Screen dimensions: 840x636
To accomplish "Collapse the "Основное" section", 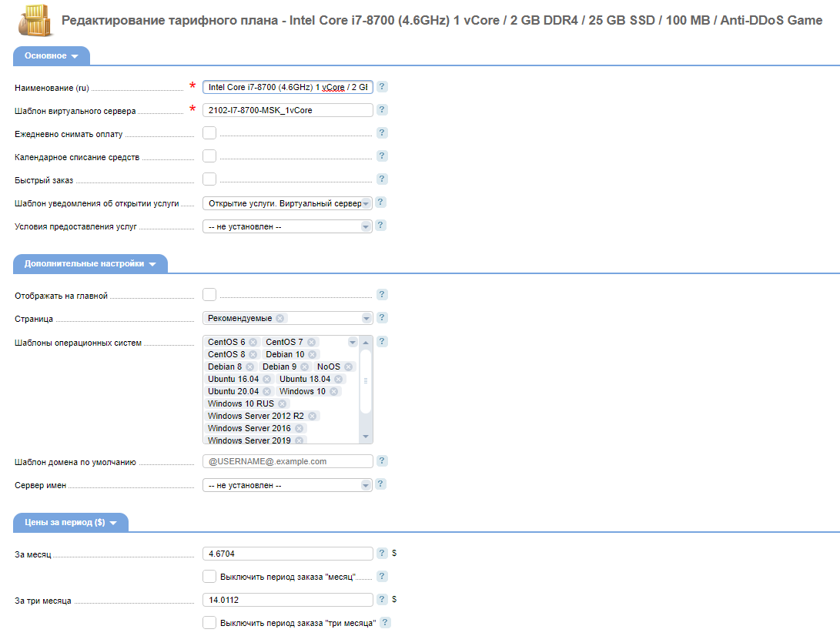I will tap(75, 55).
